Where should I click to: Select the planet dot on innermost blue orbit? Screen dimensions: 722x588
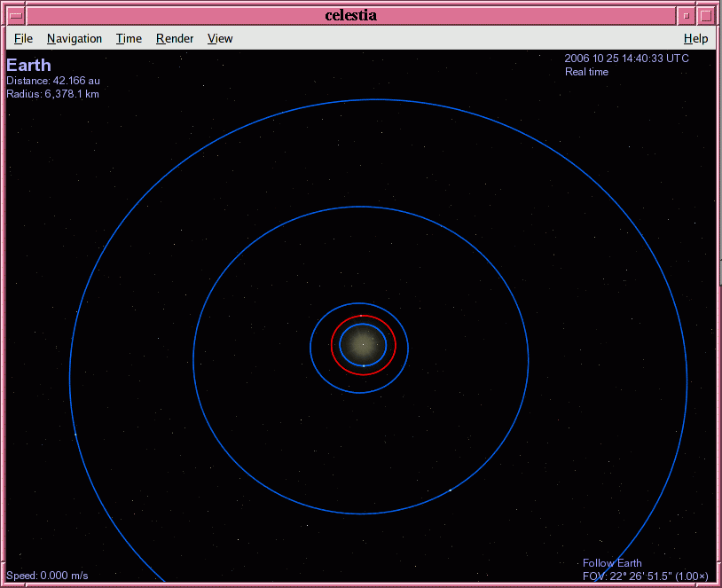[x=364, y=365]
